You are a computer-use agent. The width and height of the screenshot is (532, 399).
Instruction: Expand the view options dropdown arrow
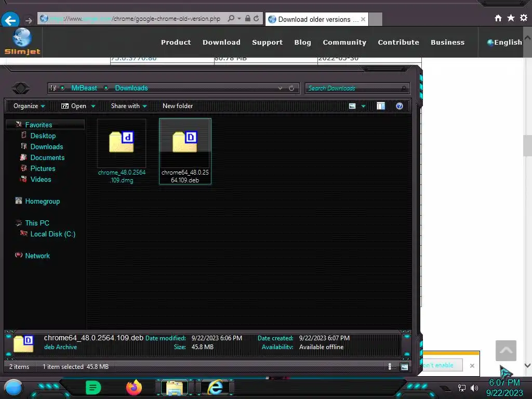click(x=363, y=106)
